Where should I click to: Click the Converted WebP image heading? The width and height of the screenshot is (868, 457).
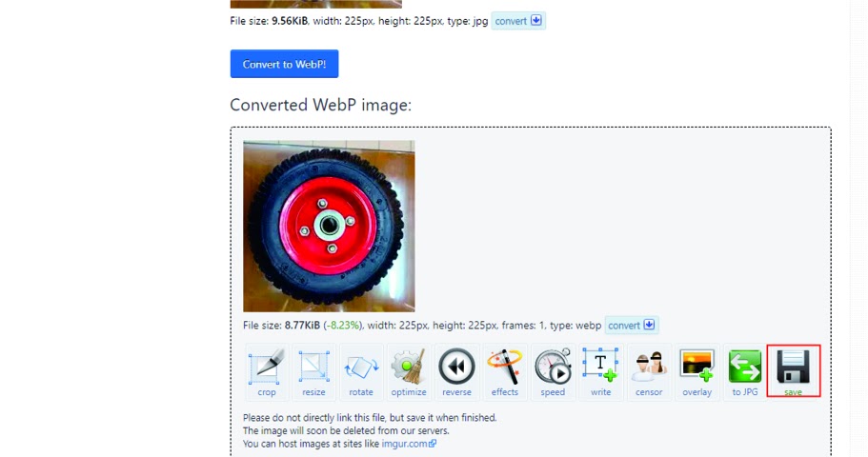pyautogui.click(x=320, y=105)
